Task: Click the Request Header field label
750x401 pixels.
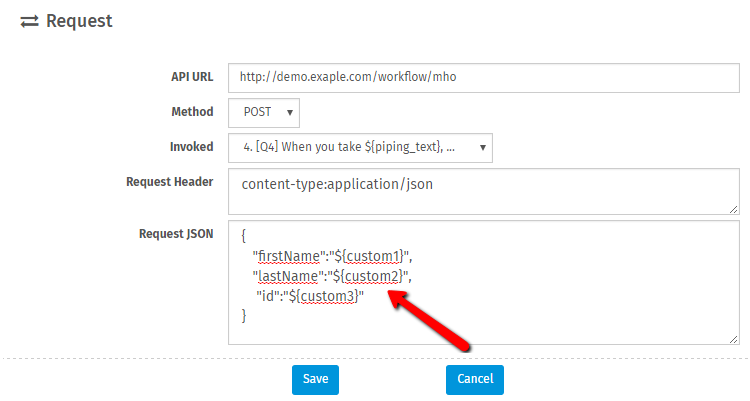Action: point(169,181)
